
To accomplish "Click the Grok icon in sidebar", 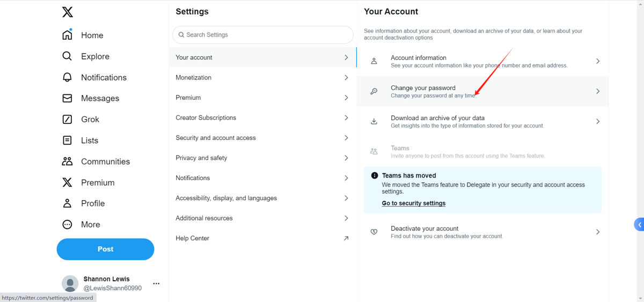I will [x=67, y=119].
